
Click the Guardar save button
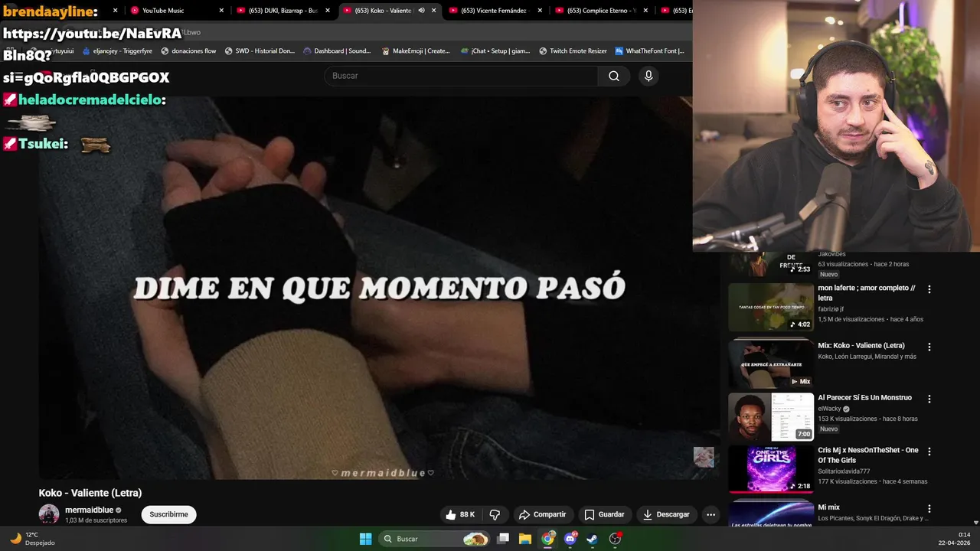click(603, 514)
